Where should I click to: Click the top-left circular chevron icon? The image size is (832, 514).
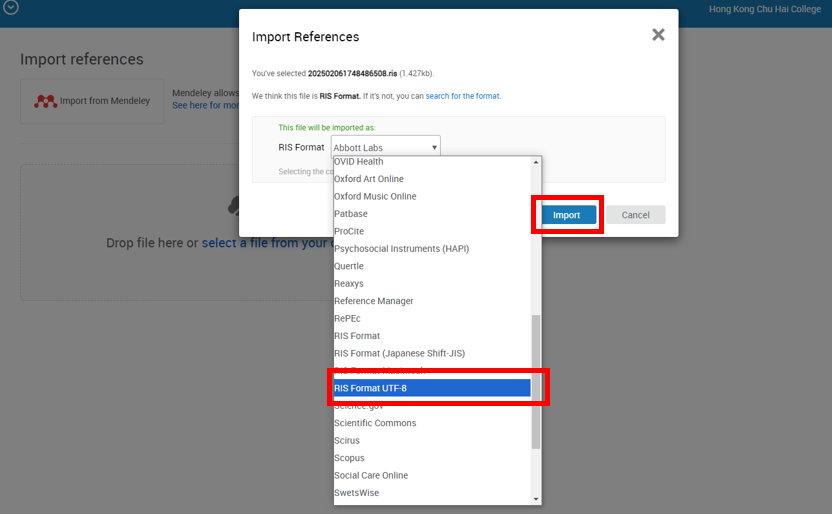10,8
